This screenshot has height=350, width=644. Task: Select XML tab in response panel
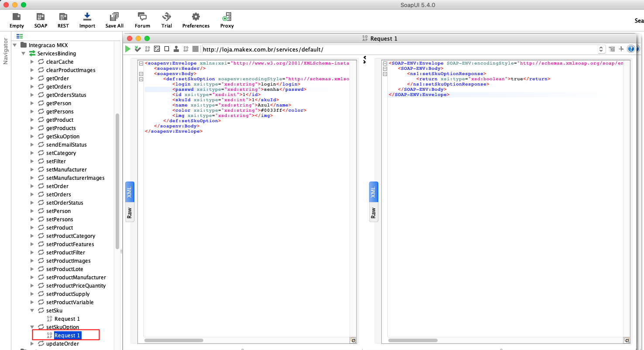click(x=373, y=192)
